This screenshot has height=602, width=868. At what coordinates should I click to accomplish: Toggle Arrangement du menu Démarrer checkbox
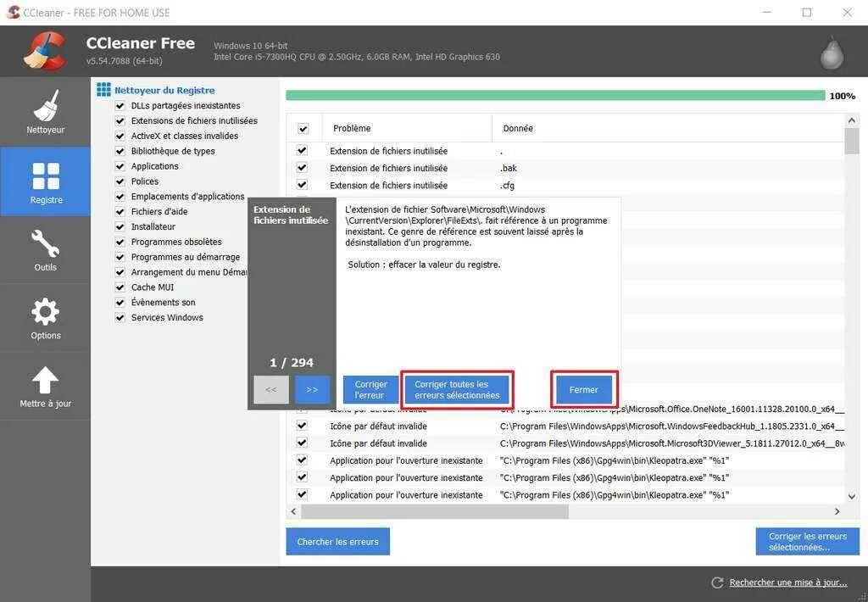[120, 272]
